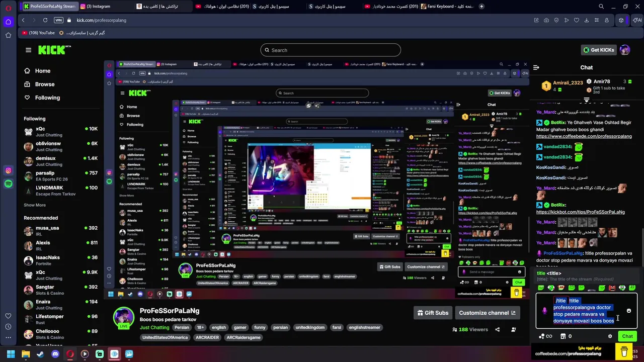Viewport: 644px width, 362px height.
Task: Click the KICK logo
Action: (x=54, y=50)
